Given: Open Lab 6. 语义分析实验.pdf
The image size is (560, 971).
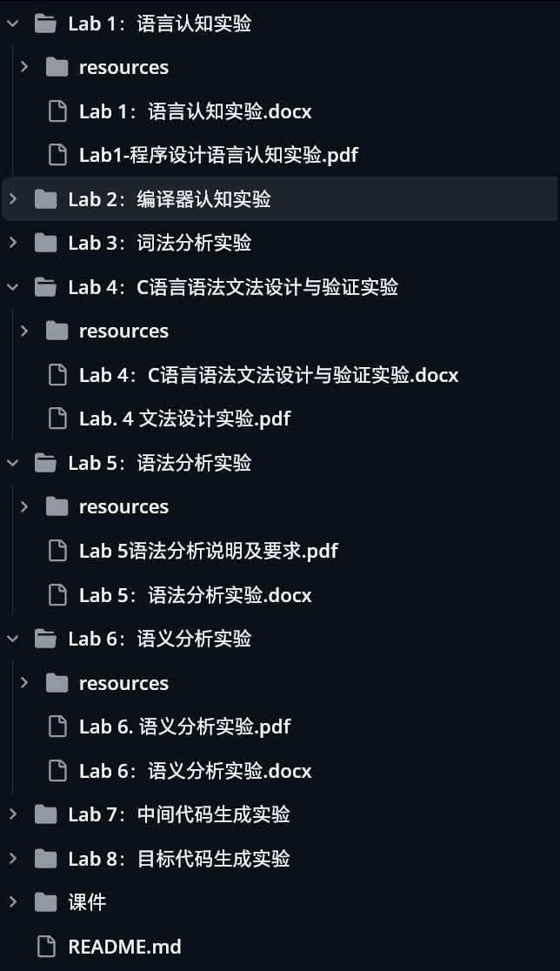Looking at the screenshot, I should [185, 727].
